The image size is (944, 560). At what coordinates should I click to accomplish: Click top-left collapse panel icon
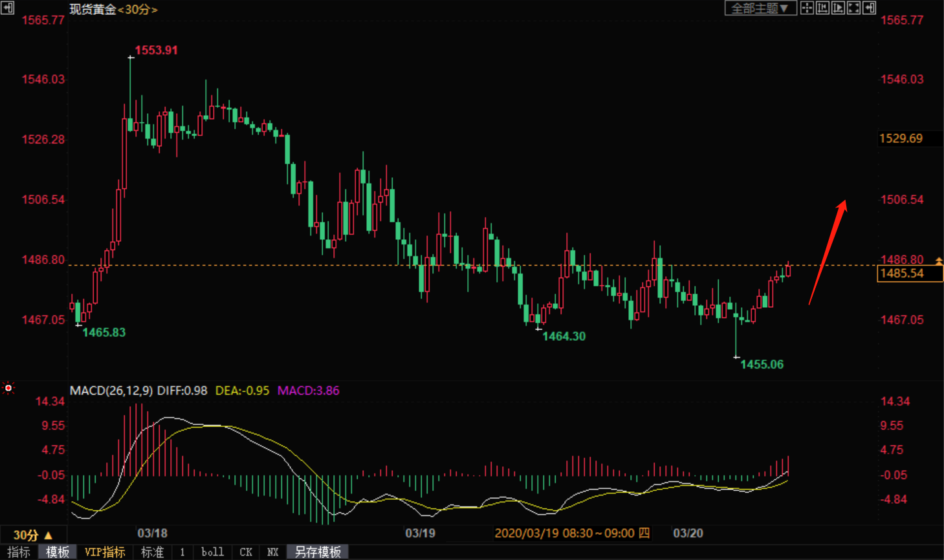7,8
